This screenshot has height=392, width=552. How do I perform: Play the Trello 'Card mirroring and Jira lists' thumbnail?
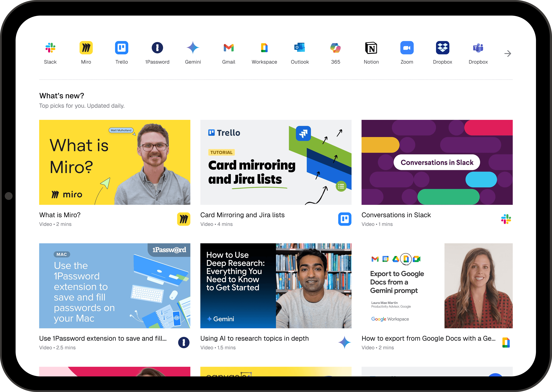tap(276, 162)
